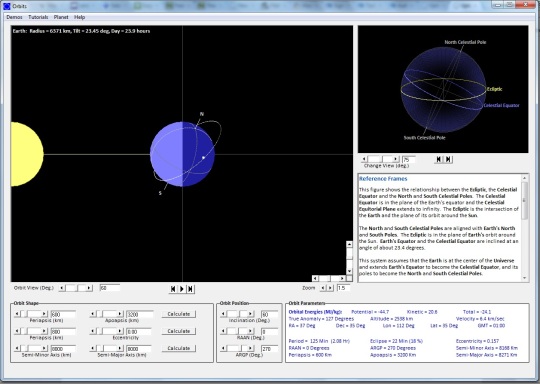
Task: Increase first Periapsis slider with right arrow
Action: coord(44,314)
